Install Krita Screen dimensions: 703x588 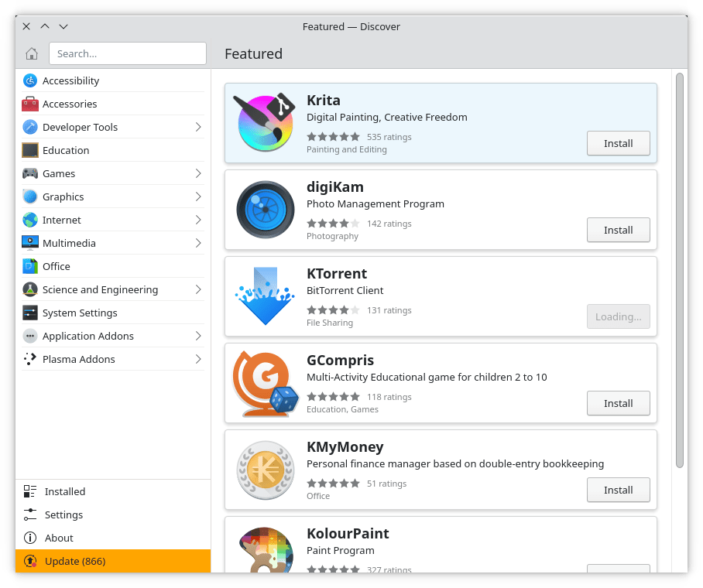pos(618,143)
